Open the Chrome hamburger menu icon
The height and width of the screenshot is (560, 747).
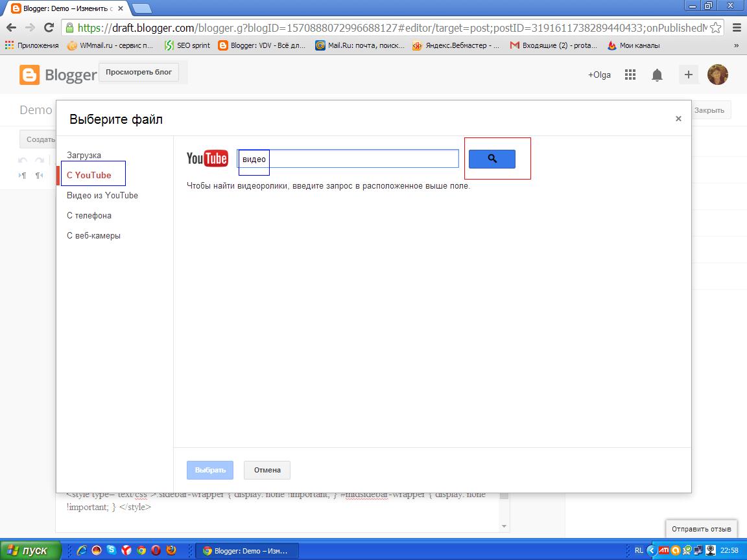737,28
